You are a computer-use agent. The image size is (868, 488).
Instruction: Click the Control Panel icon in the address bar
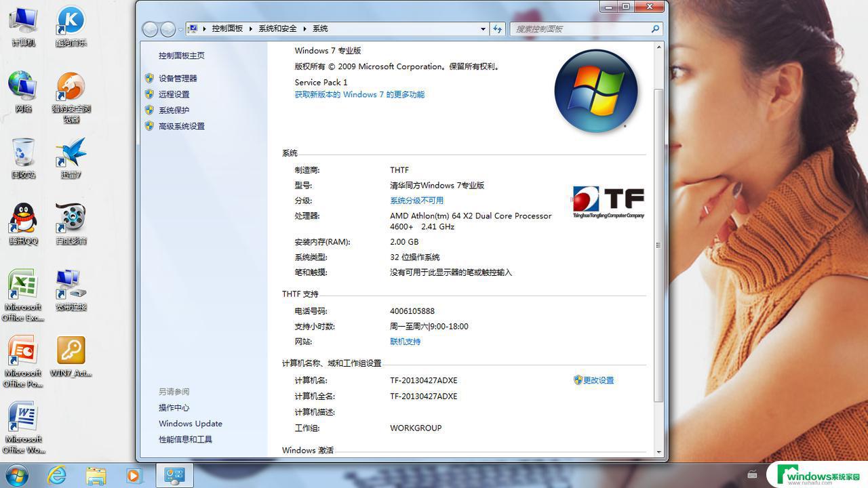[x=193, y=28]
